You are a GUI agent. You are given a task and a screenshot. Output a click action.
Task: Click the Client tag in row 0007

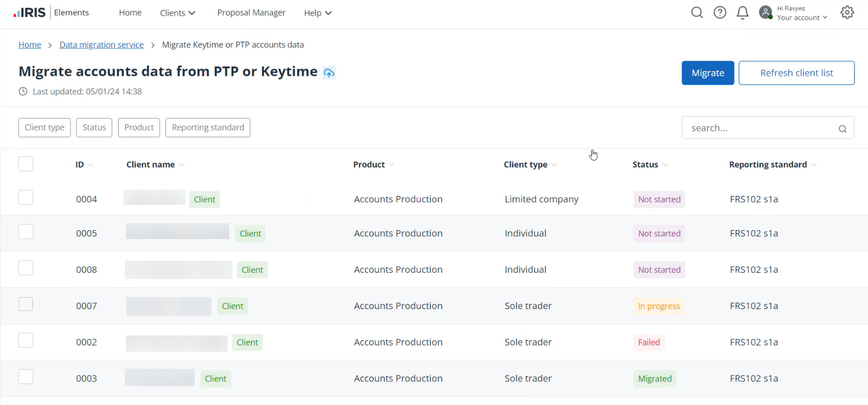(x=232, y=307)
